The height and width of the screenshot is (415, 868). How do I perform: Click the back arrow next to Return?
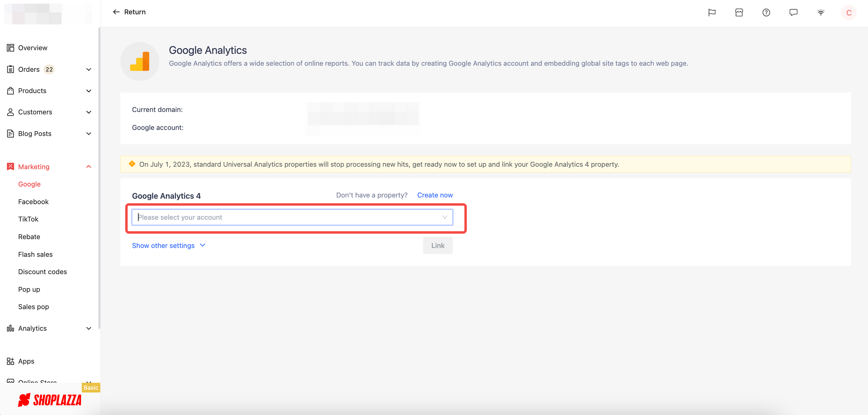(116, 12)
